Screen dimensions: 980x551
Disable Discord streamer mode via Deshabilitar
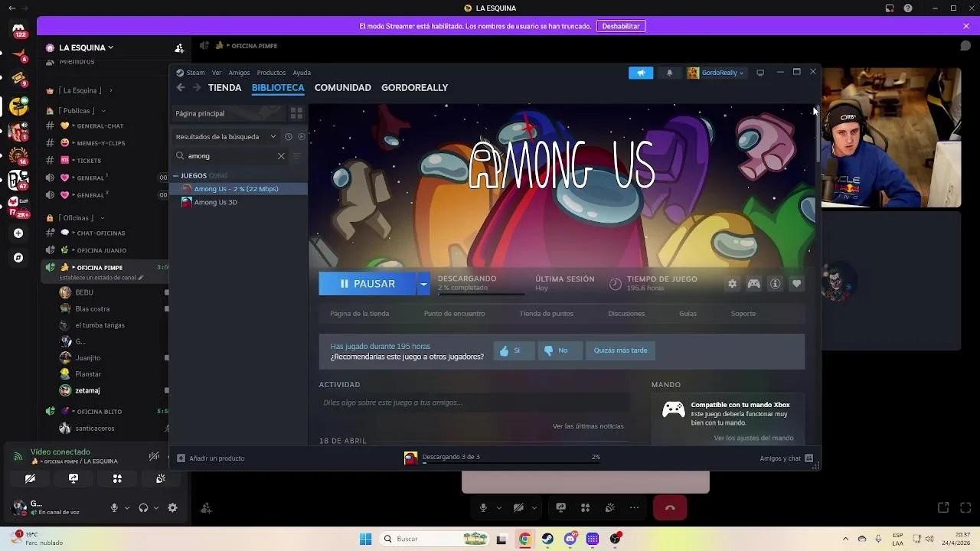point(620,26)
